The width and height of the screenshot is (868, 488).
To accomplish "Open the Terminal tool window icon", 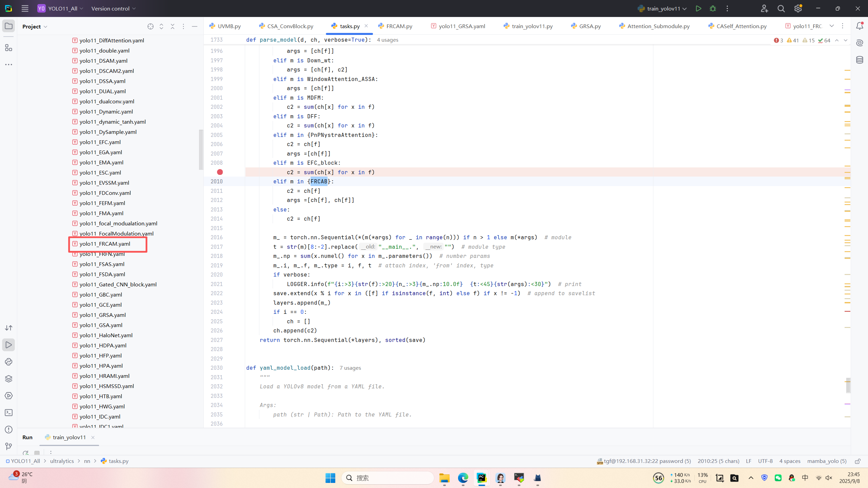I will 8,413.
